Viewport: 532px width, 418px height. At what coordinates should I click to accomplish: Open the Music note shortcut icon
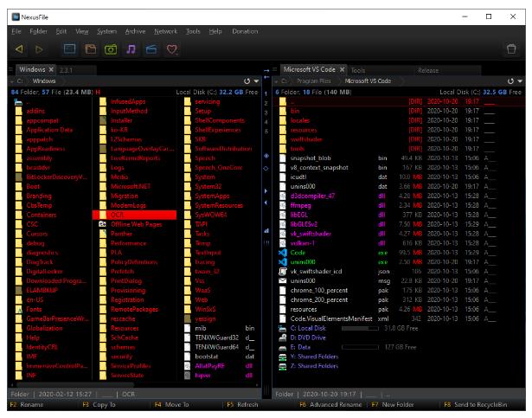click(131, 49)
